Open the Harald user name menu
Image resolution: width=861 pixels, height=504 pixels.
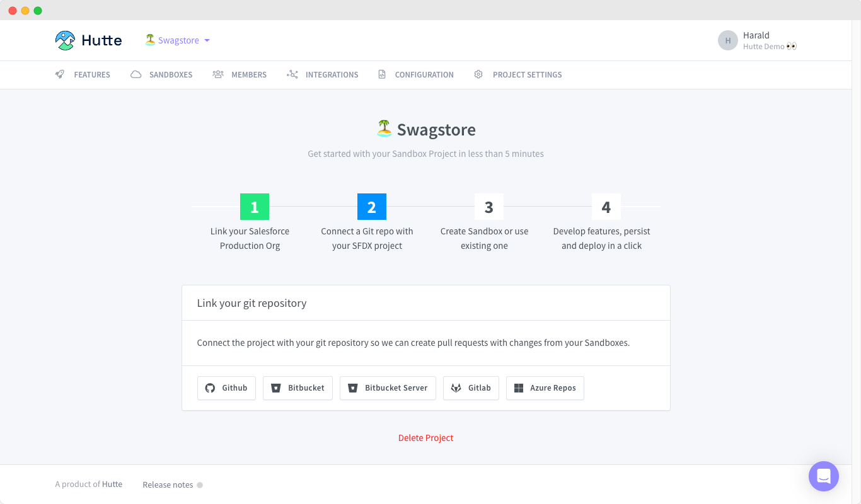[x=756, y=35]
